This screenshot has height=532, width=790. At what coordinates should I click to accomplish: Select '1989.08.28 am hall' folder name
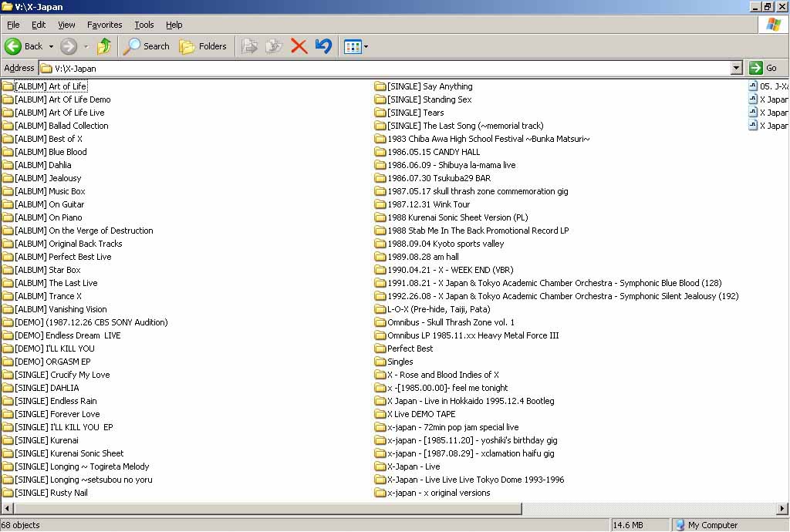(x=424, y=257)
